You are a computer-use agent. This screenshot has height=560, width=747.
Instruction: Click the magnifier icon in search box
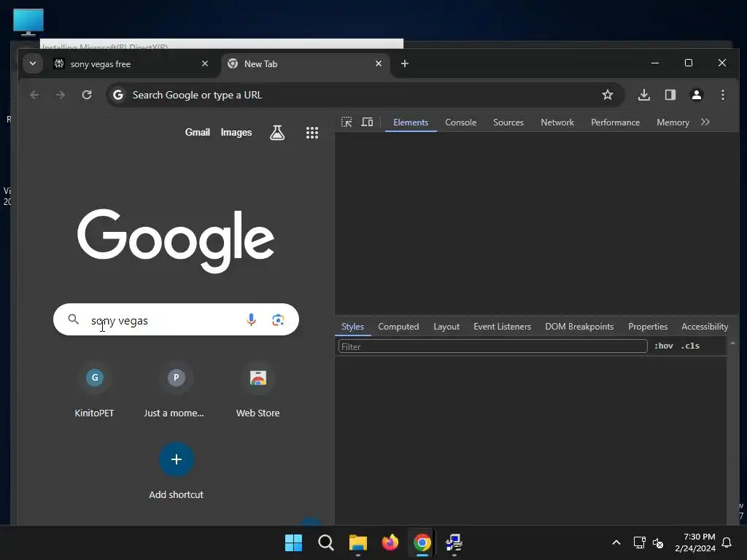click(74, 319)
